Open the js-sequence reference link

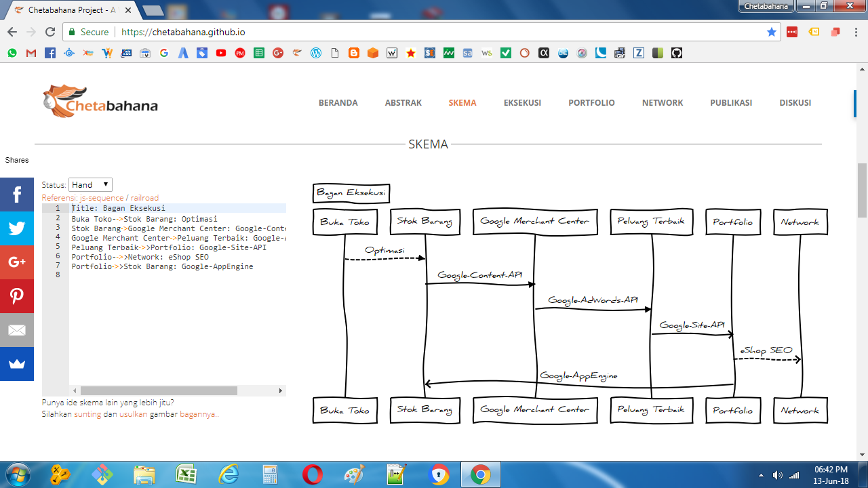click(x=102, y=198)
